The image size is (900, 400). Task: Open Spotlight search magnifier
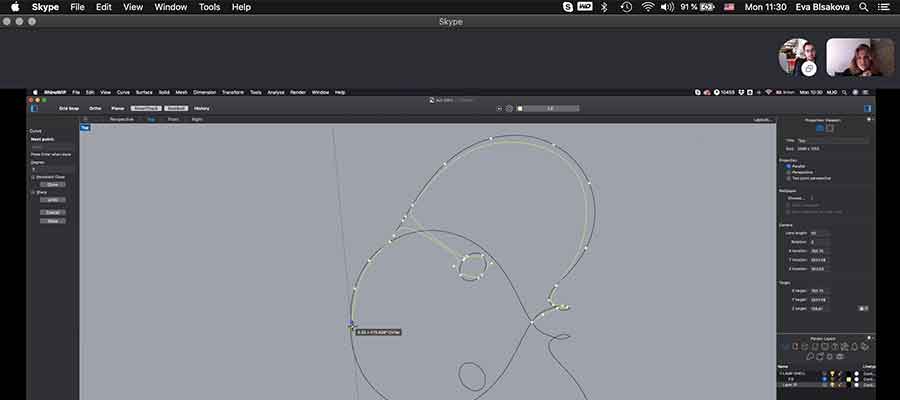[863, 7]
